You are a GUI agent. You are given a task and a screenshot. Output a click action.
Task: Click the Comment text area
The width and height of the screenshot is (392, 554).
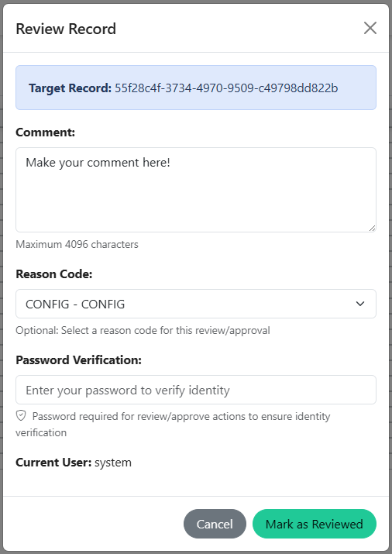[196, 190]
